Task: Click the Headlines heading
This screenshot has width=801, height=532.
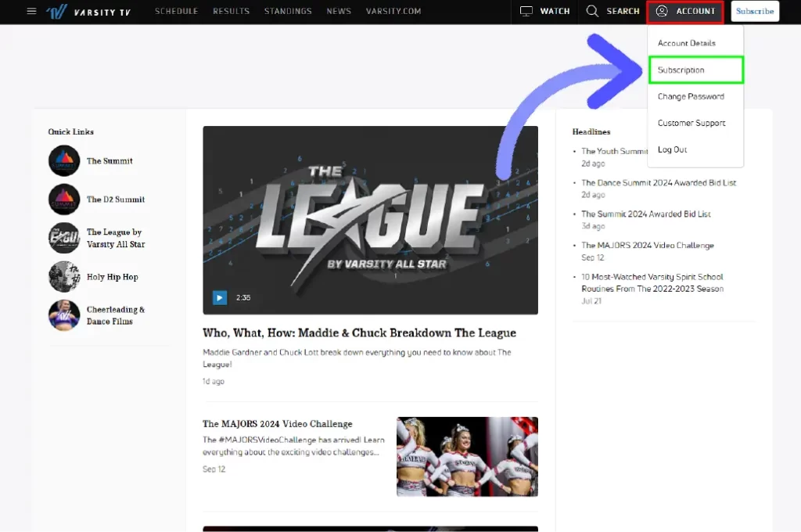Action: coord(591,131)
